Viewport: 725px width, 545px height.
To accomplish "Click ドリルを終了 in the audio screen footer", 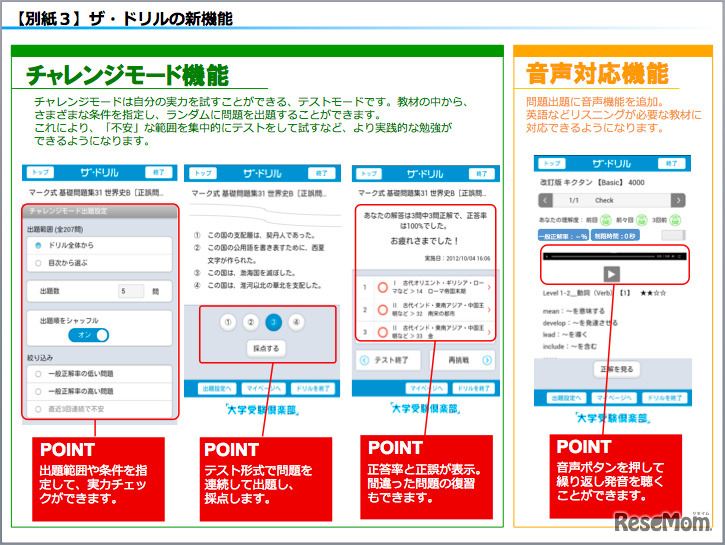I will [x=664, y=398].
